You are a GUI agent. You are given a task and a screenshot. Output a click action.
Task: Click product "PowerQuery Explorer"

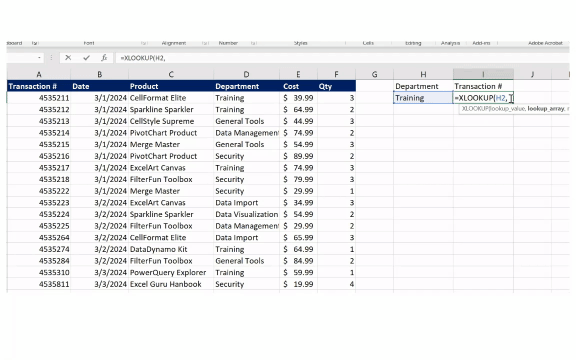pyautogui.click(x=171, y=272)
